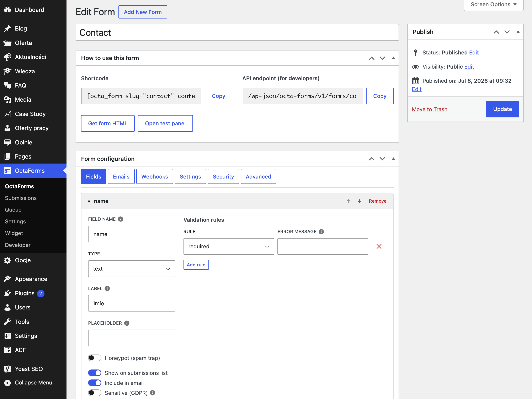Enable the Sensitive GDPR toggle
Image resolution: width=532 pixels, height=399 pixels.
tap(95, 393)
